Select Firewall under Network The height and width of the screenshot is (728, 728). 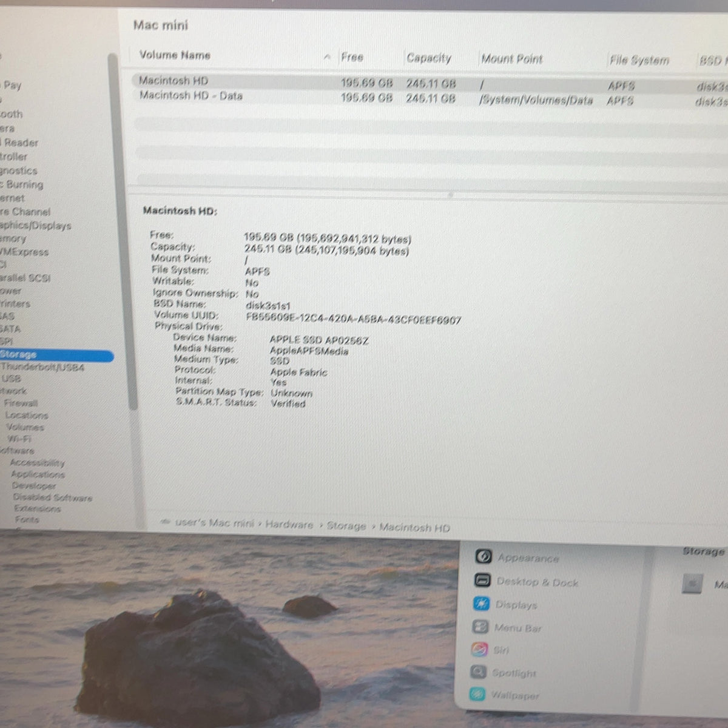21,403
